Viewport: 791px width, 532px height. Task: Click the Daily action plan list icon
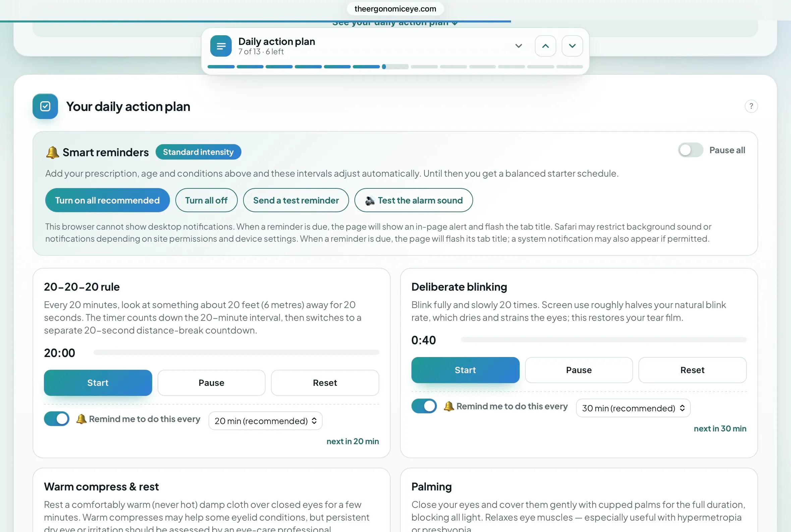pyautogui.click(x=221, y=46)
